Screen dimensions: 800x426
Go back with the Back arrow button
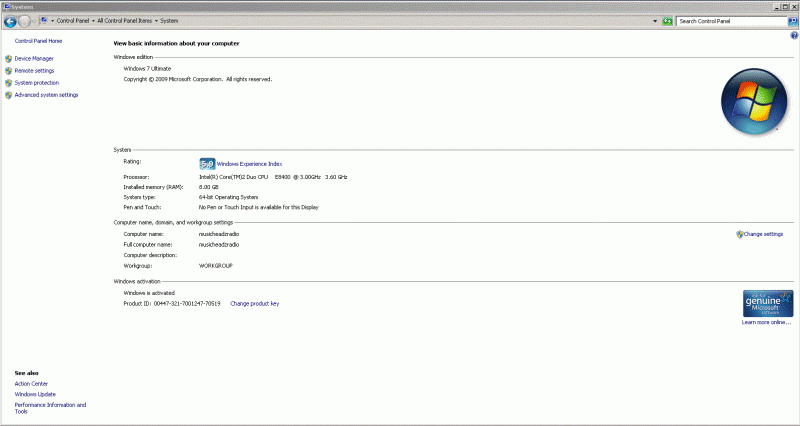click(10, 21)
